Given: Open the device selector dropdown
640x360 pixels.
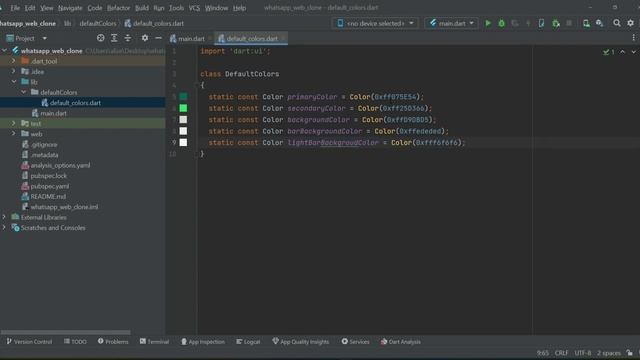Looking at the screenshot, I should pos(375,24).
